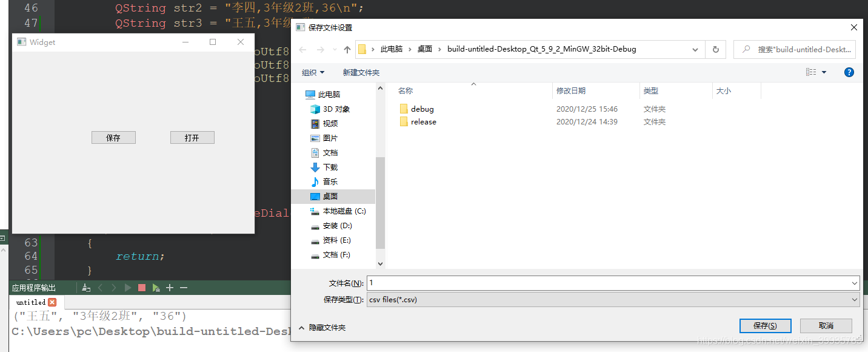Viewport: 868px width, 352px height.
Task: Click 隐藏文件夹 to collapse folders
Action: (322, 328)
